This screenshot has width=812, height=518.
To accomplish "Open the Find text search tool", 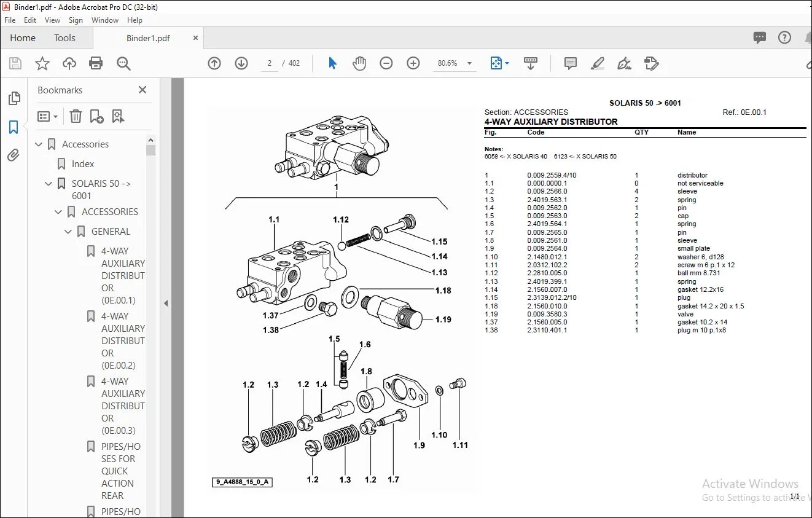I will pyautogui.click(x=123, y=63).
